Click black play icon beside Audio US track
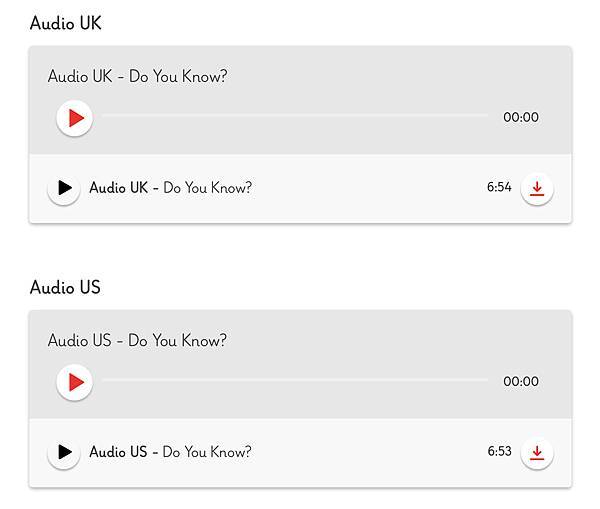This screenshot has height=509, width=600. [64, 452]
